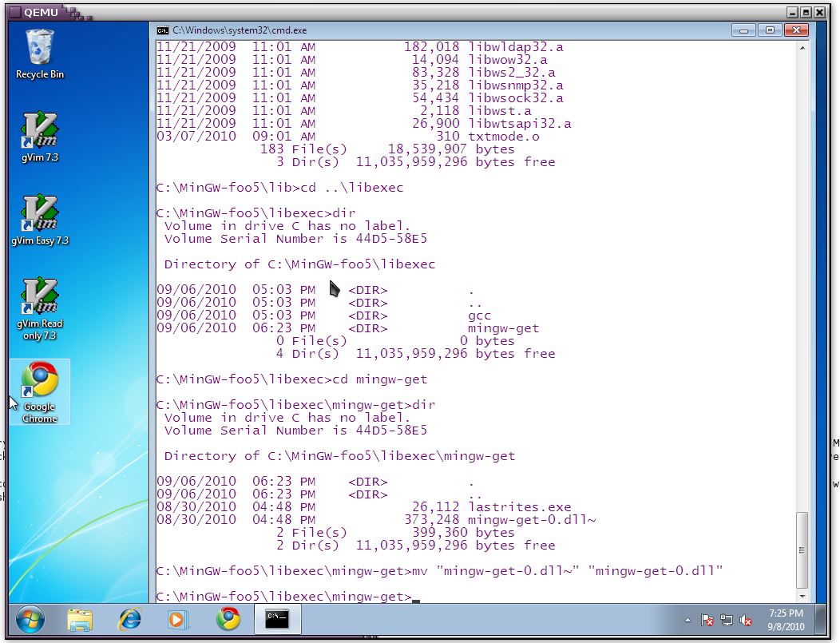Click the muted volume tray icon

pyautogui.click(x=747, y=620)
